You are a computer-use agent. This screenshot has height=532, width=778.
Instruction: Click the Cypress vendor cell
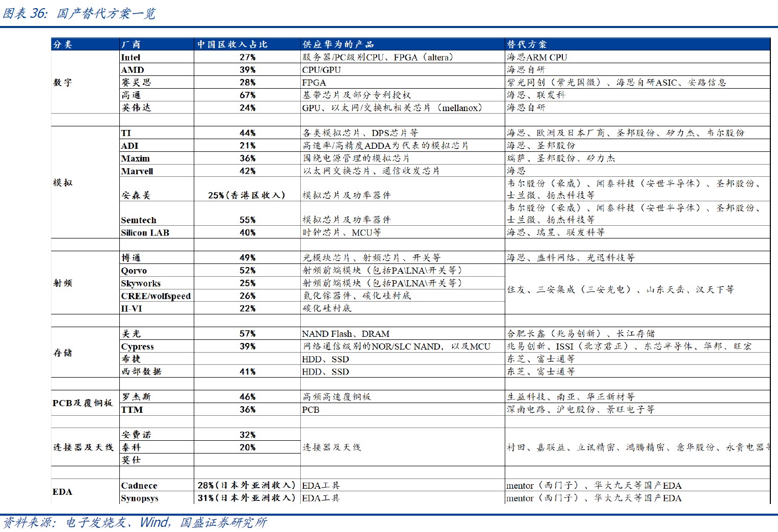(157, 346)
